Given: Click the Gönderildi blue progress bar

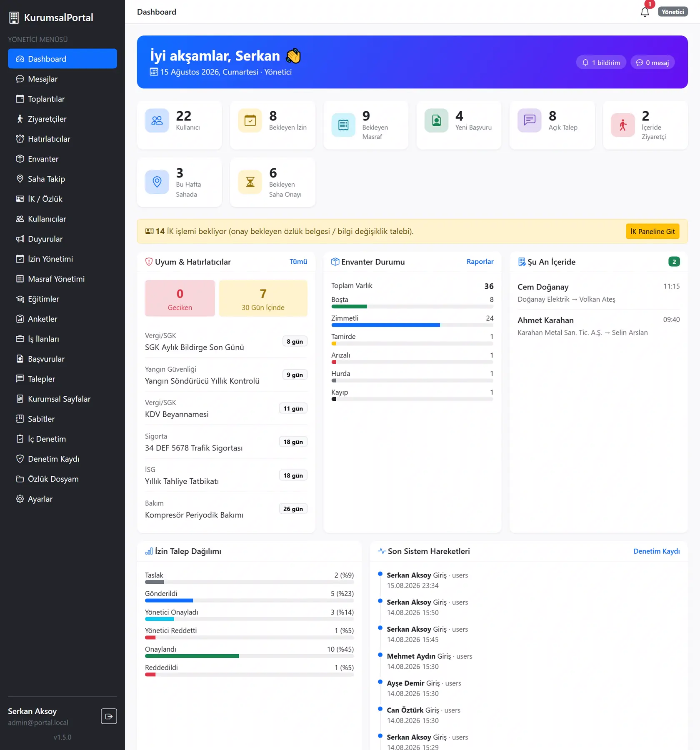Looking at the screenshot, I should click(169, 600).
